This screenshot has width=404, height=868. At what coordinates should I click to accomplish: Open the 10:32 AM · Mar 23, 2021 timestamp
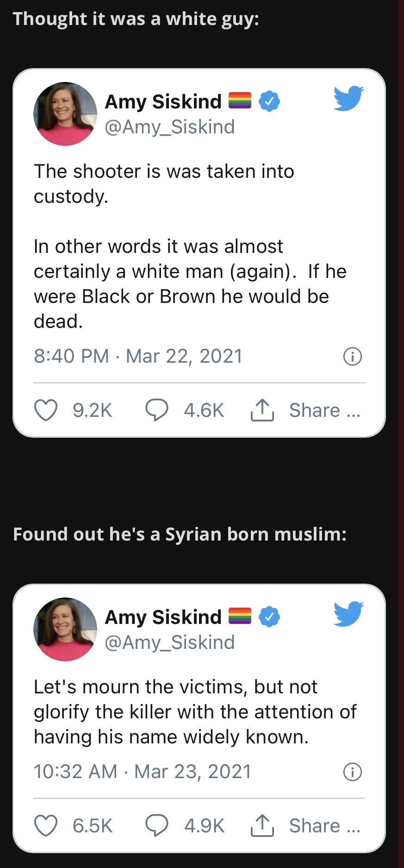[x=142, y=772]
